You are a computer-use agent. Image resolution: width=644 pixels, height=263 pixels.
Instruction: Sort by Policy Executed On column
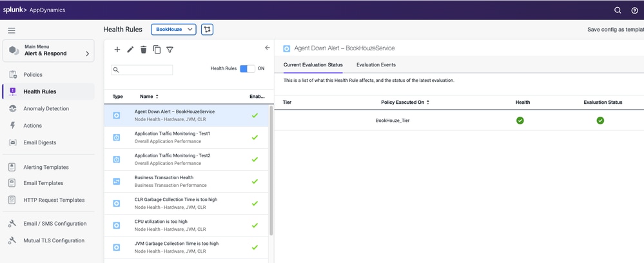point(405,102)
